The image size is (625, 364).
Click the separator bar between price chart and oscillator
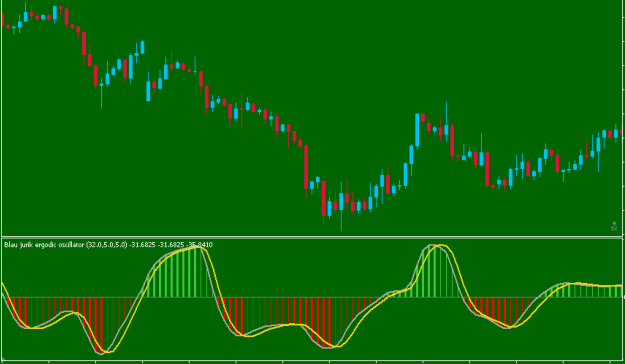click(x=312, y=237)
